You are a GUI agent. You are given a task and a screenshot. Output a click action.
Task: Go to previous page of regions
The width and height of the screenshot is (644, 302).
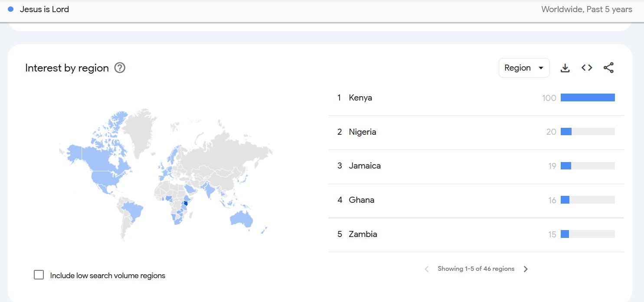[x=427, y=269]
